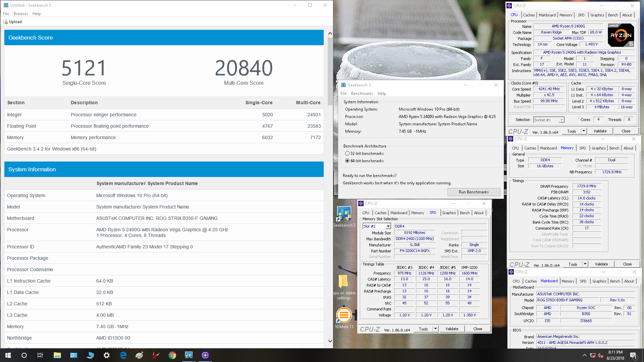Open the Geekbench 3 desktop shortcut
Image resolution: width=644 pixels, height=362 pixels.
point(344,217)
